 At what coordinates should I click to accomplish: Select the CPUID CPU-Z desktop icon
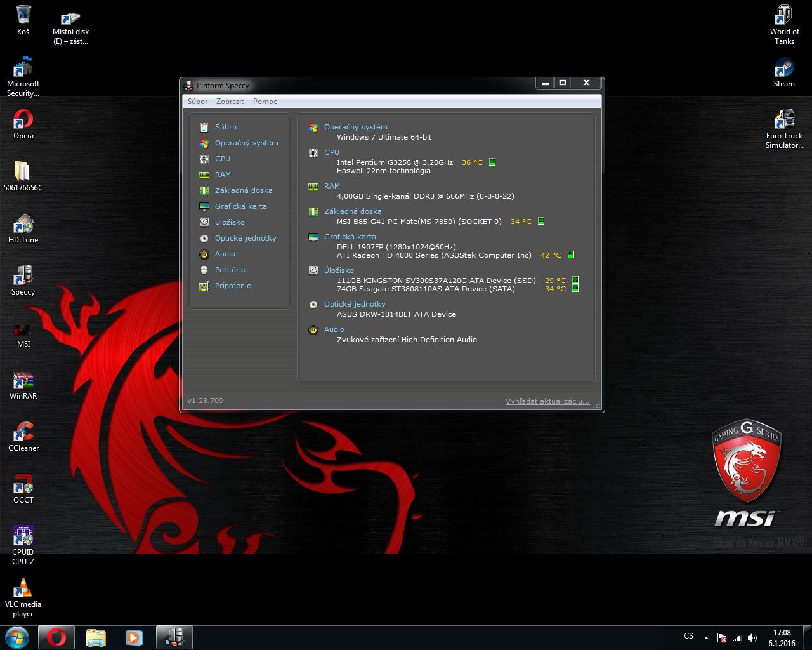(x=23, y=545)
